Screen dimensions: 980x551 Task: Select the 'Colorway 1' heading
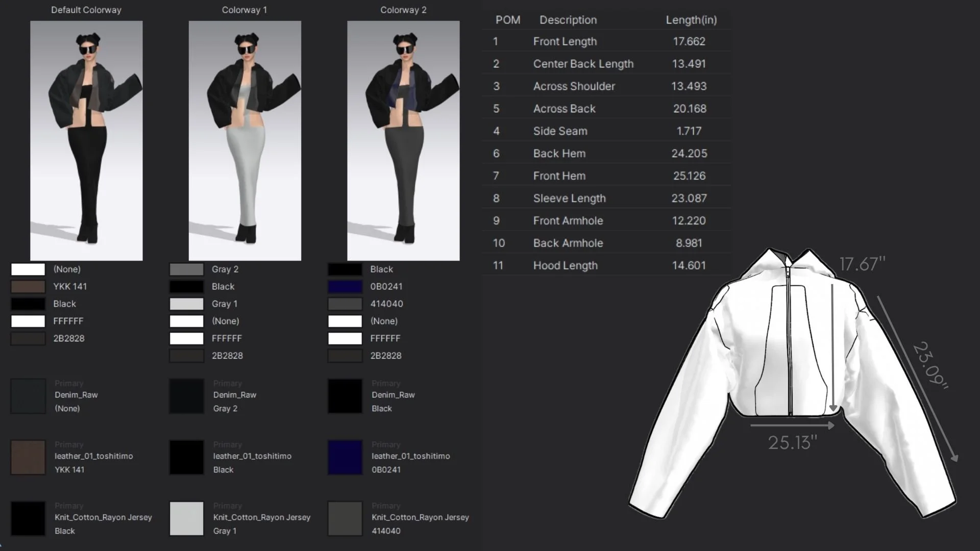(244, 10)
